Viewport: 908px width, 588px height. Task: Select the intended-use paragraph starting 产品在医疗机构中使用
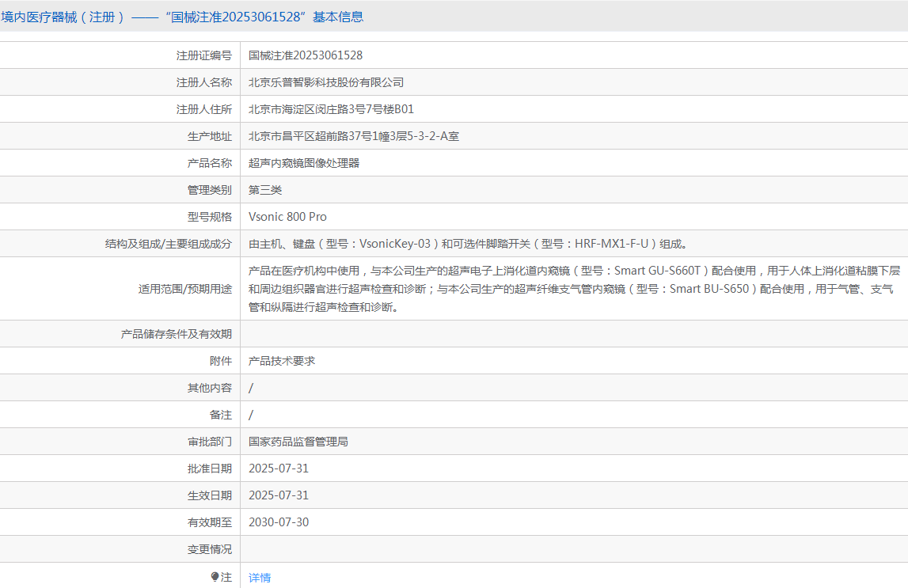pyautogui.click(x=575, y=289)
